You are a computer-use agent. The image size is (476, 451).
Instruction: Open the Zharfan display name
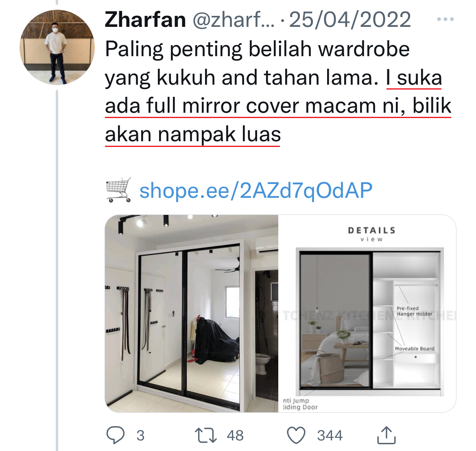(145, 20)
